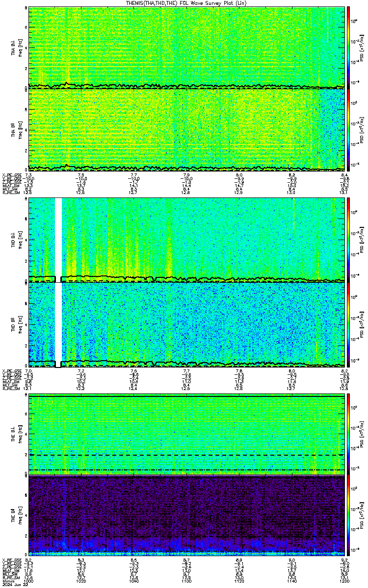The height and width of the screenshot is (588, 368).
Task: Click first X_RE_GSE value "7.0" under THD panels
Action: (28, 370)
